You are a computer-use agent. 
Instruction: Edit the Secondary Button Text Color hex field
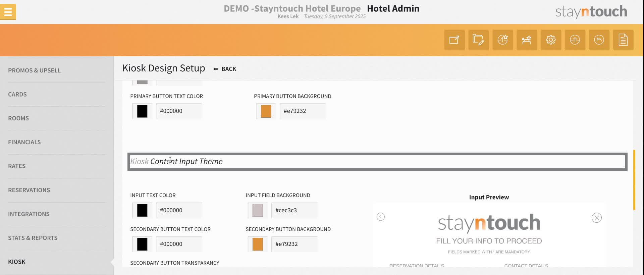pos(179,244)
